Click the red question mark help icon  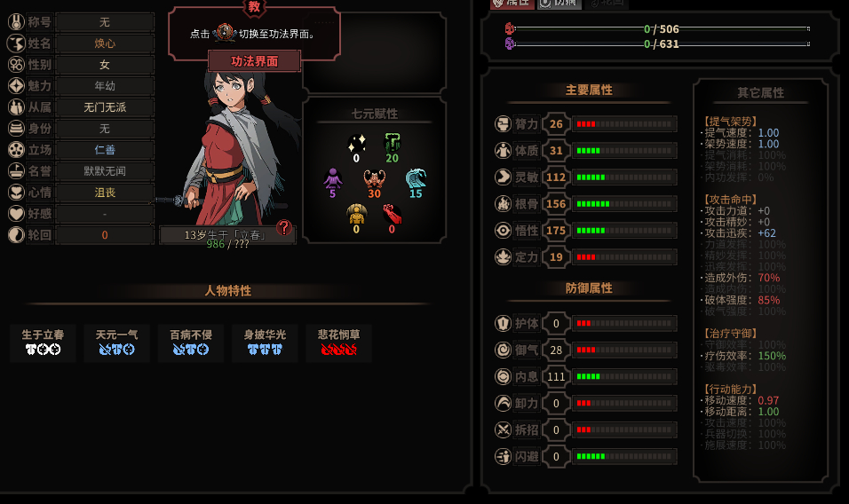(x=283, y=228)
